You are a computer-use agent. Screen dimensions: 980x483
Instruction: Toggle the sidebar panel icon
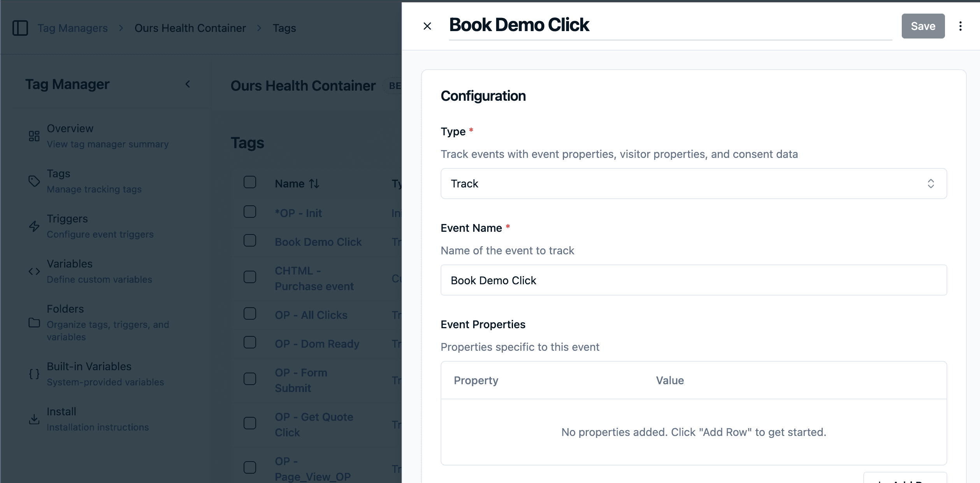click(20, 28)
